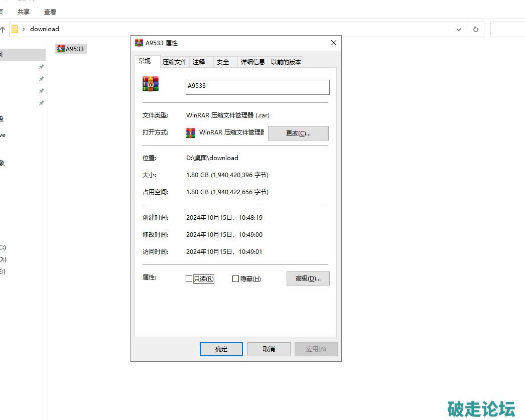Click the large WinRAR icon in properties dialog
The height and width of the screenshot is (420, 525).
151,84
